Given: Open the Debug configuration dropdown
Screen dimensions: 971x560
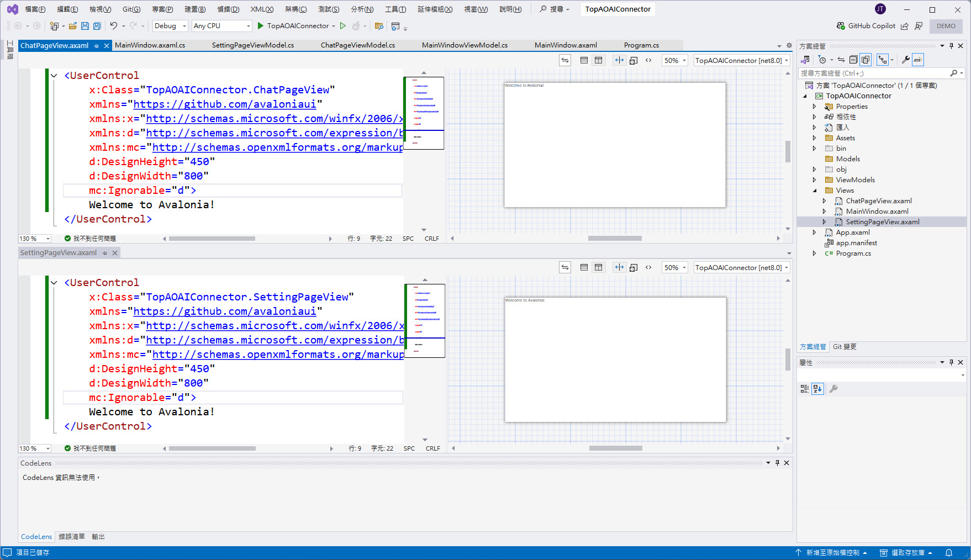Looking at the screenshot, I should click(x=170, y=26).
